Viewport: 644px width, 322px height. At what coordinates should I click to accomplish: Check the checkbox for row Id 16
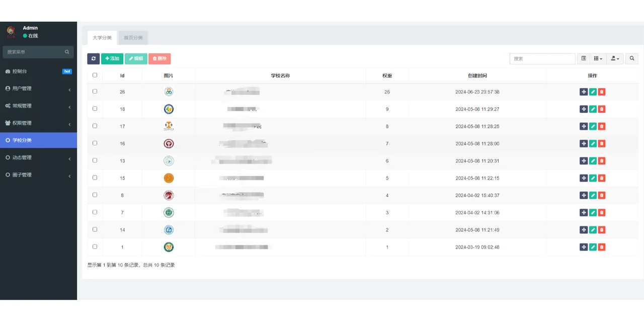95,143
